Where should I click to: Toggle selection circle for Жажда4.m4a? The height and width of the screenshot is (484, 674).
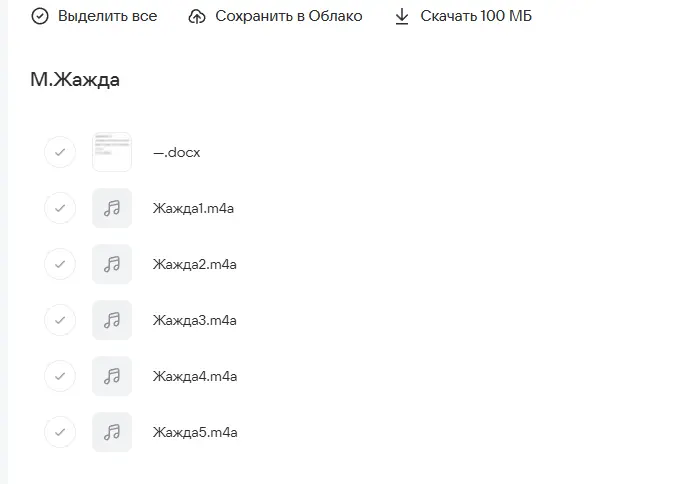60,376
